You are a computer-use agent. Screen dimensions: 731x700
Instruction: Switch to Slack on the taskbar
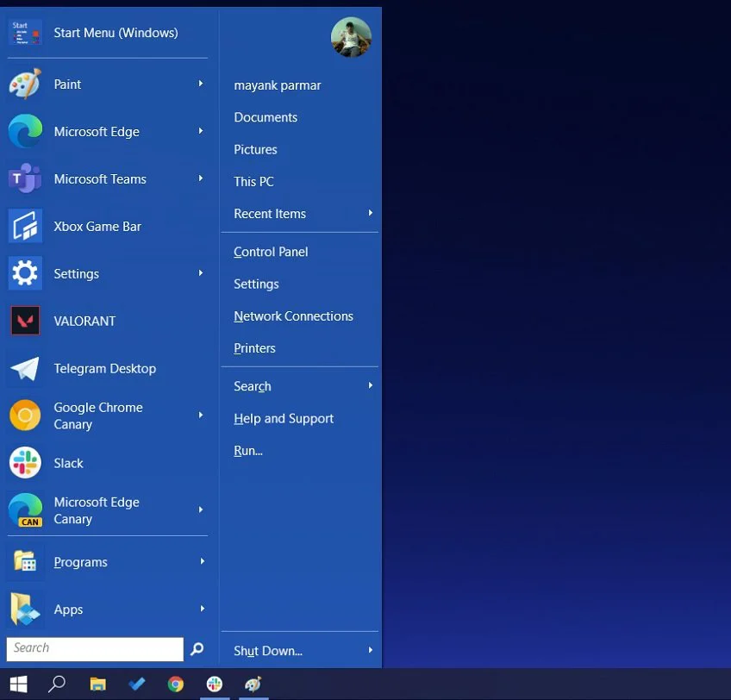pos(215,684)
